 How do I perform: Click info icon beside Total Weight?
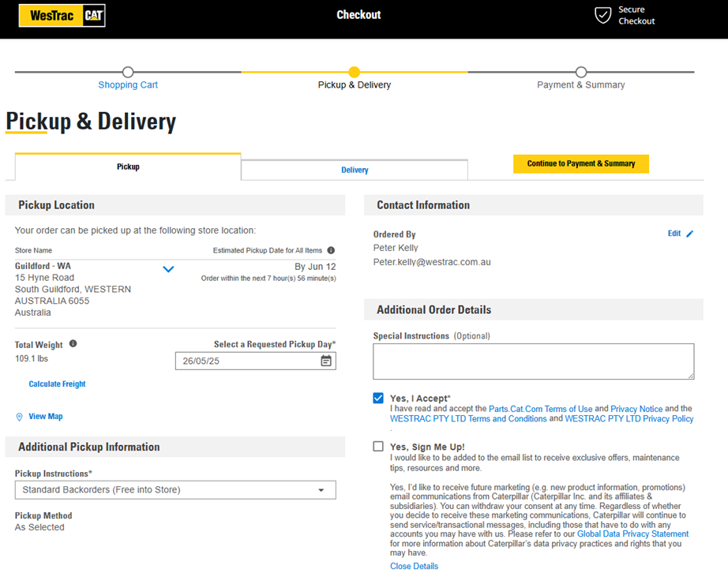(x=73, y=344)
